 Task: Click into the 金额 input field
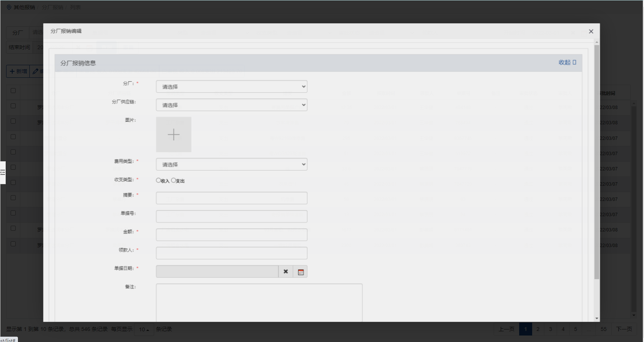tap(231, 235)
